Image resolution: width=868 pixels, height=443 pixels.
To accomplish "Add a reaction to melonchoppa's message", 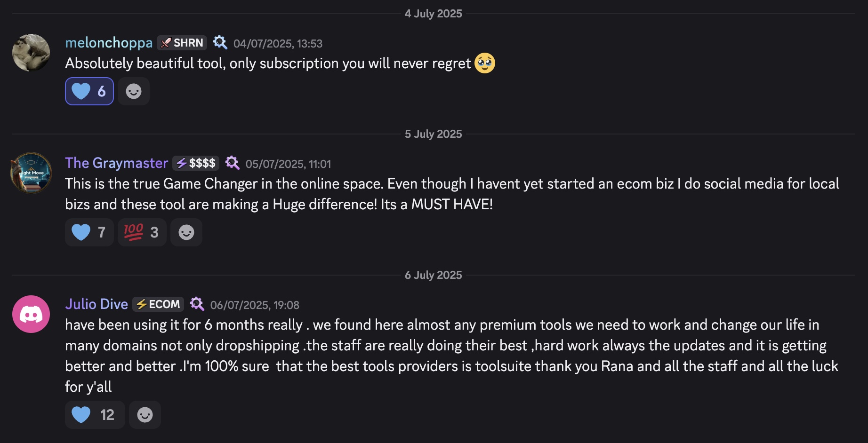I will 134,91.
